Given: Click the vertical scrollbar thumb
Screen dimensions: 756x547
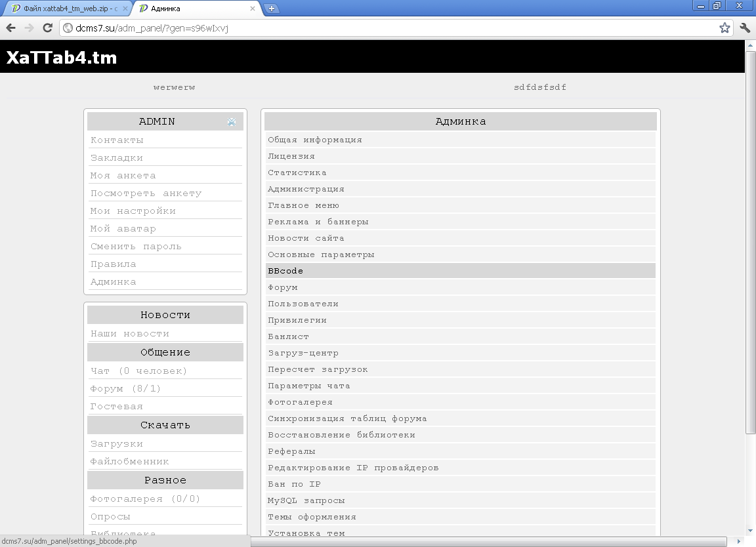Looking at the screenshot, I should click(750, 242).
